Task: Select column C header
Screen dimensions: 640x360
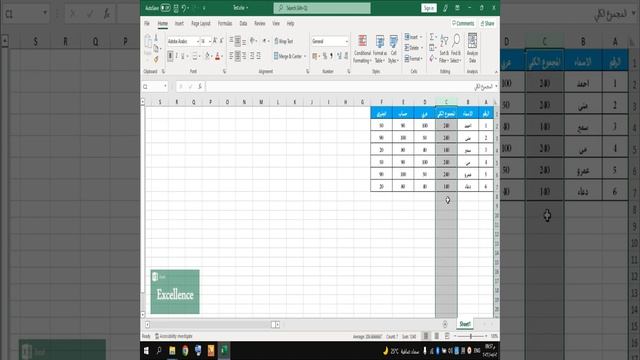Action: click(x=446, y=102)
